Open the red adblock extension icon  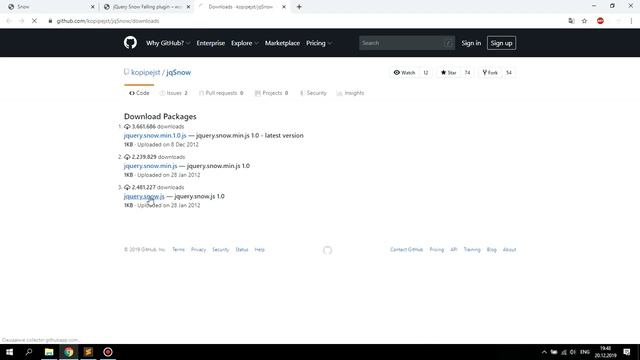tap(600, 21)
